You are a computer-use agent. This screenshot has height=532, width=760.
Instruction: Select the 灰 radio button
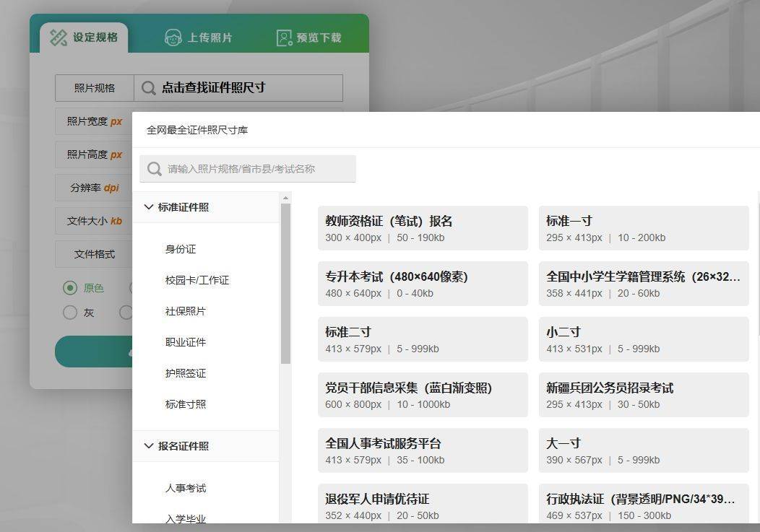(x=70, y=313)
